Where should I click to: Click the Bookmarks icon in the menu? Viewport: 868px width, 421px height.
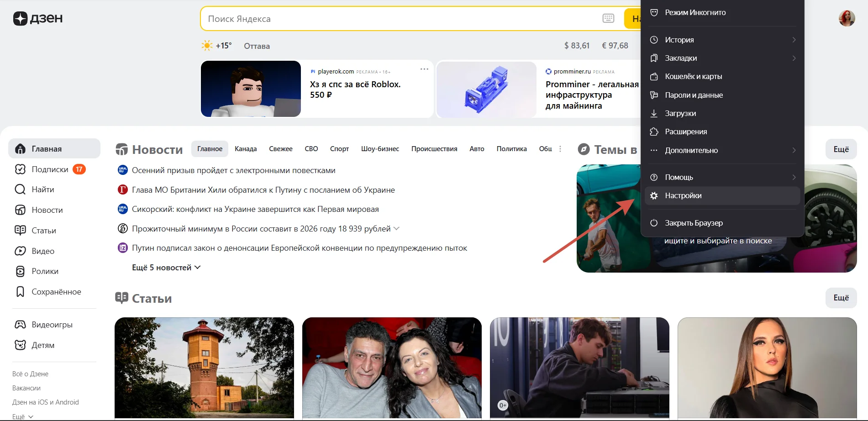click(x=654, y=58)
